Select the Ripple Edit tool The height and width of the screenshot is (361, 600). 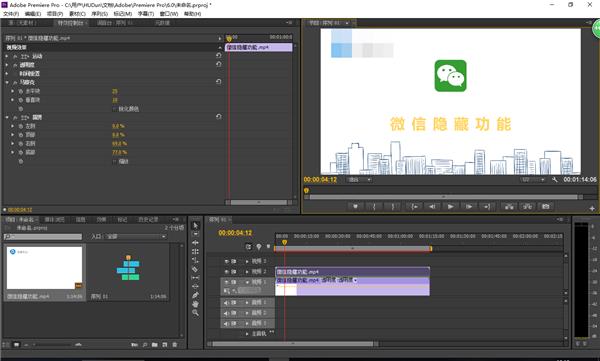196,243
